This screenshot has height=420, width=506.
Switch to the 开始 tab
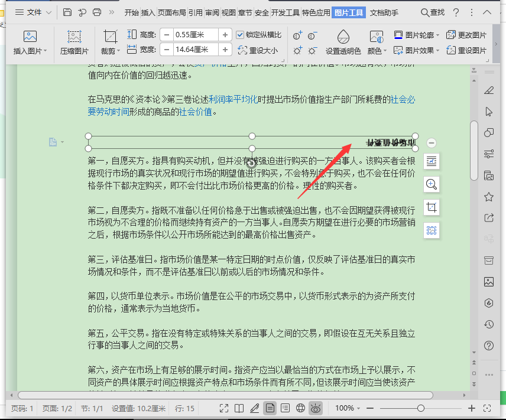click(x=131, y=12)
